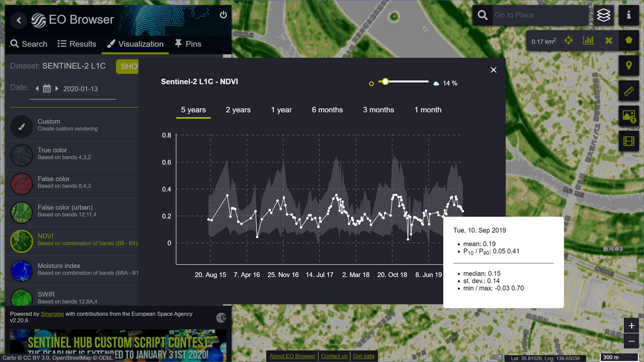Screen dimensions: 644x362
Task: Choose the False color (urban) thumbnail
Action: [x=22, y=213]
